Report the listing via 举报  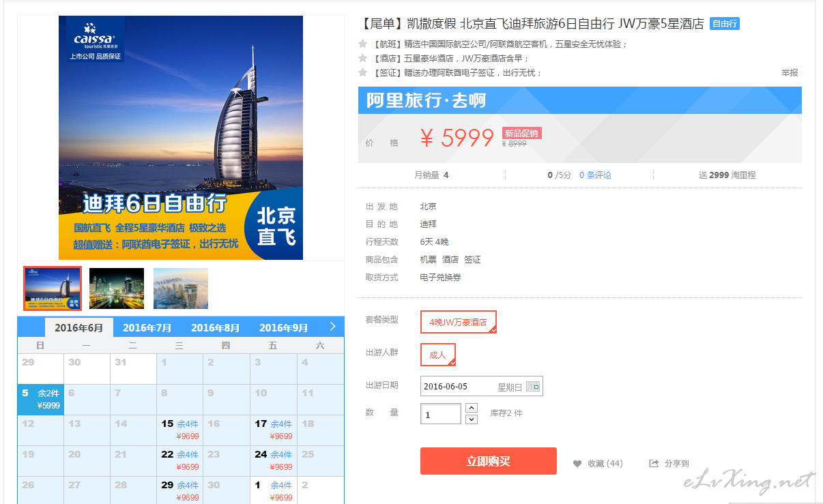pos(790,73)
